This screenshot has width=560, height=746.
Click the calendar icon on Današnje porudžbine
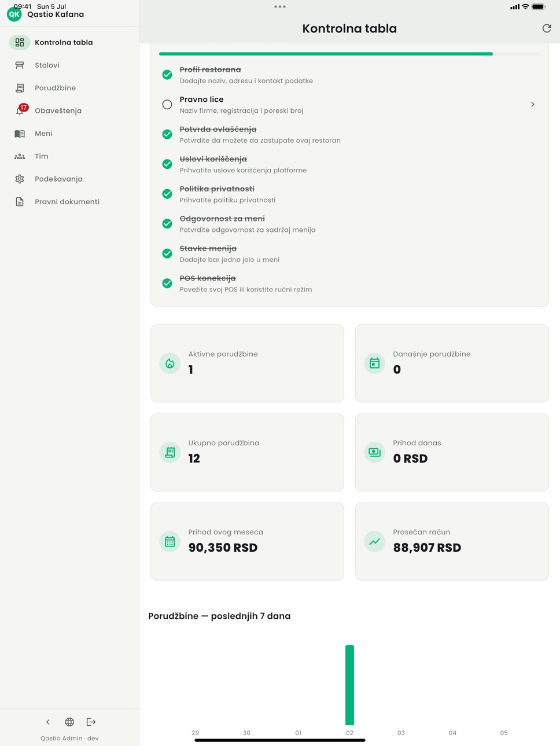[375, 363]
